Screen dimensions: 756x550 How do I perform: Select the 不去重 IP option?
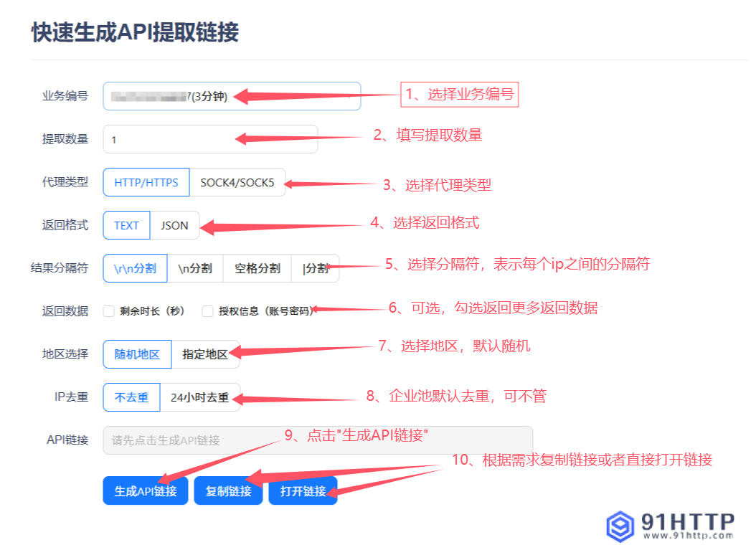pyautogui.click(x=131, y=397)
